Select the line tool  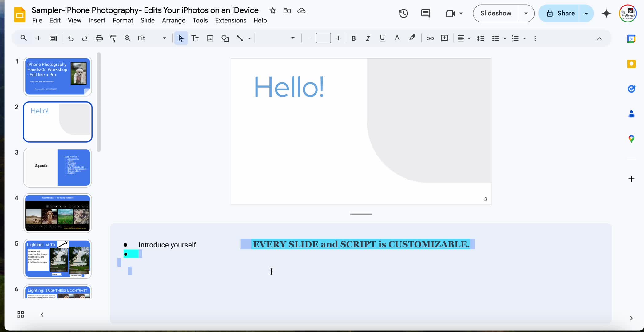[240, 38]
